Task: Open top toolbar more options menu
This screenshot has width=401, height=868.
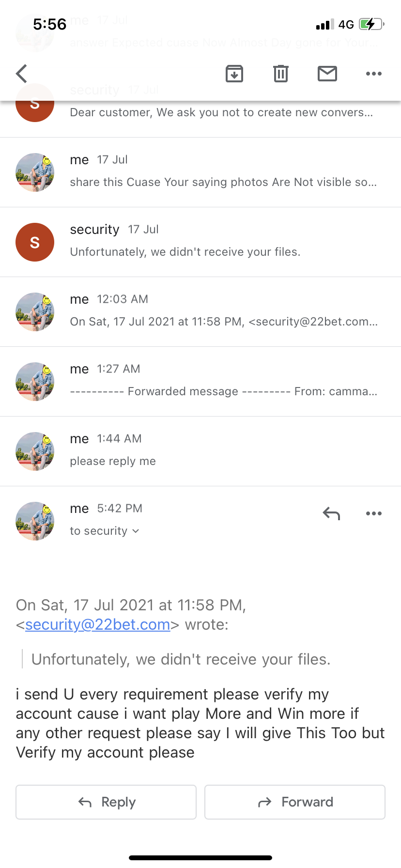Action: pos(374,74)
